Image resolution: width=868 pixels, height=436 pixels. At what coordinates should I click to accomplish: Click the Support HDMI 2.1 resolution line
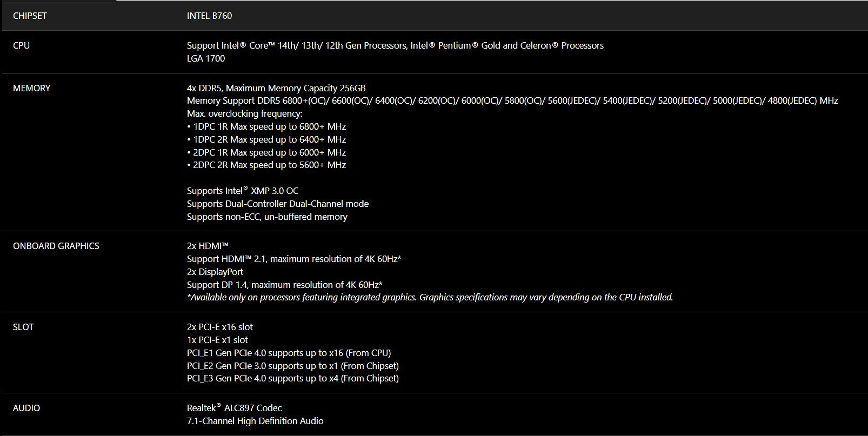[294, 259]
